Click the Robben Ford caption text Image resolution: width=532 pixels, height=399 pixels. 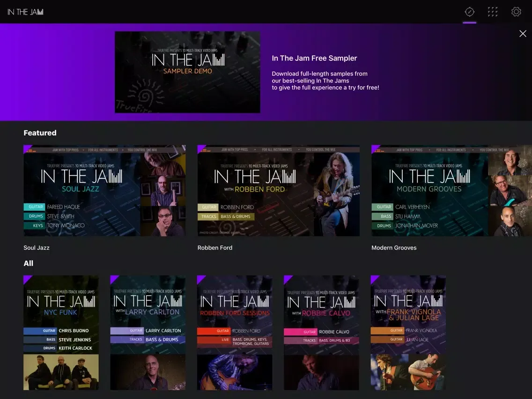(215, 248)
